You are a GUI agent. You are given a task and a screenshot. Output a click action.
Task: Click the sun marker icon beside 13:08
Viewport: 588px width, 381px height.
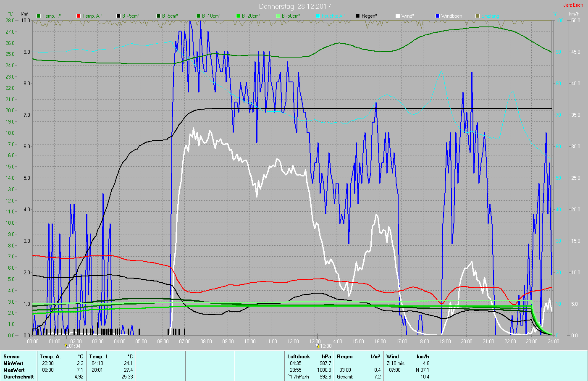pyautogui.click(x=318, y=346)
